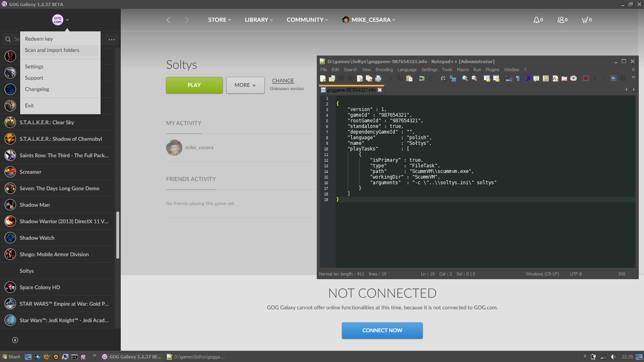Viewport: 644px width, 362px height.
Task: Click the games list scrollbar thumb
Action: coord(118,235)
